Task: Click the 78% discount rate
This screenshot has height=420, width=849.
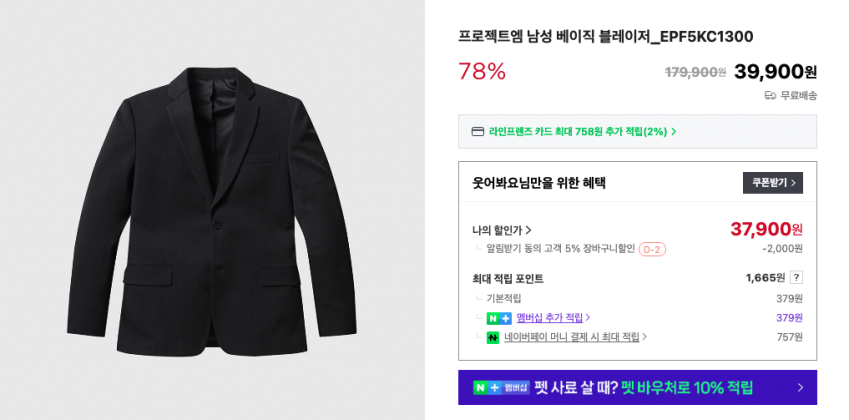Action: point(482,71)
